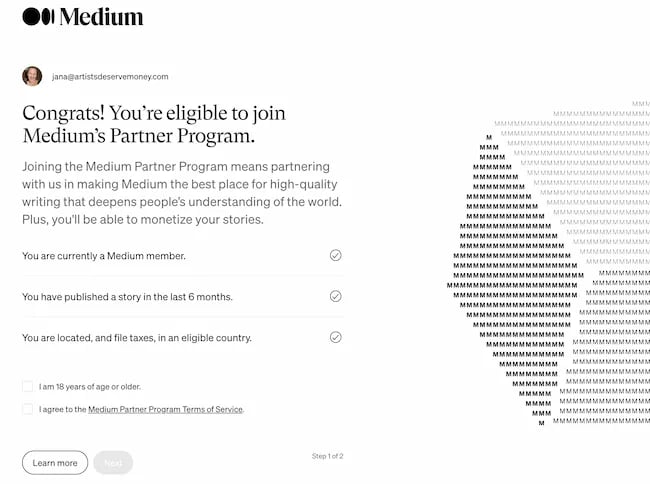Click the Medium wordmark text
Image resolution: width=650 pixels, height=484 pixels.
point(101,17)
